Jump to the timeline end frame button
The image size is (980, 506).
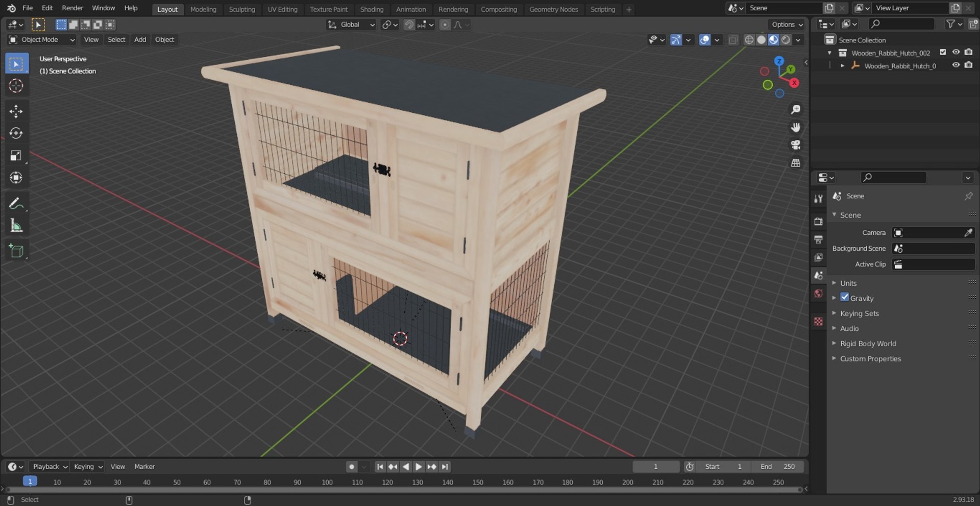[445, 467]
